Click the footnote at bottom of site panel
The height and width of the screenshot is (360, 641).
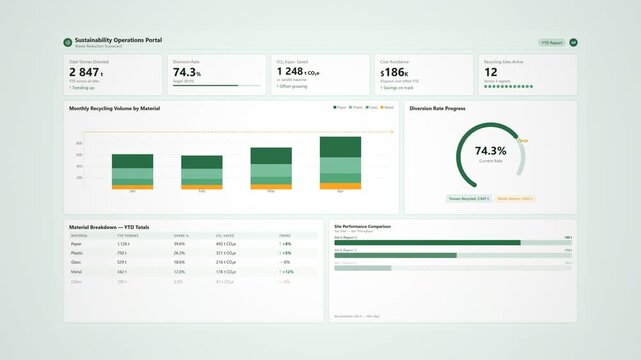[x=357, y=316]
